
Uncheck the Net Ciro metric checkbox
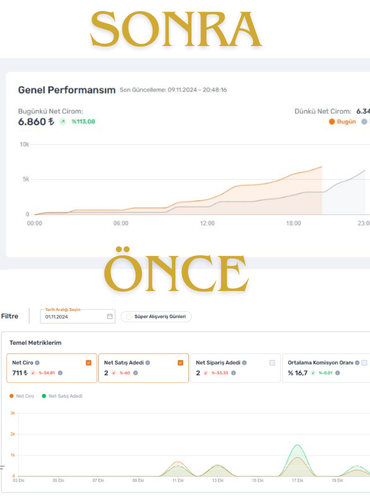pyautogui.click(x=88, y=363)
